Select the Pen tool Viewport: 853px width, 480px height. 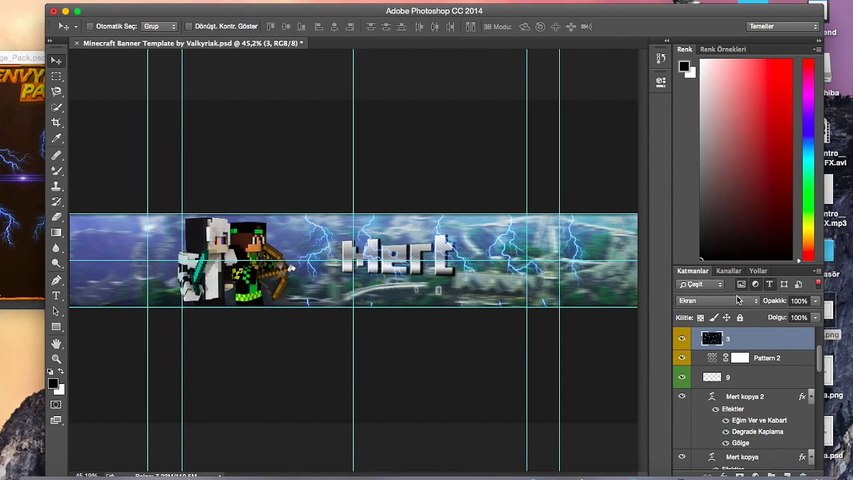[56, 280]
